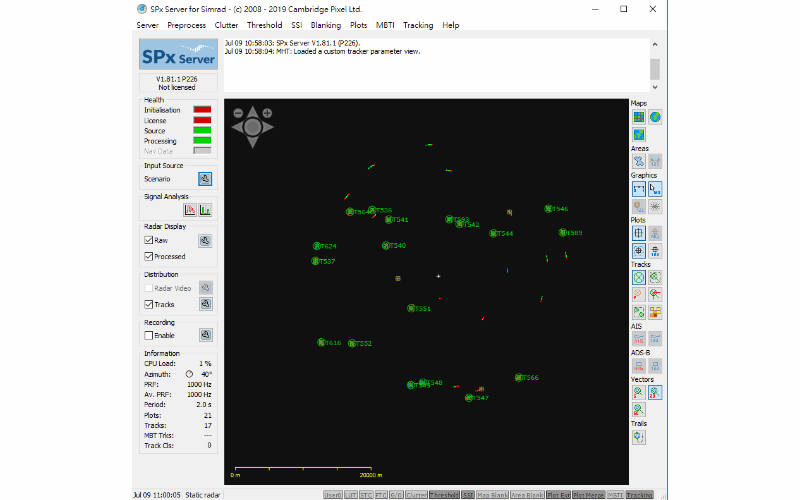800x500 pixels.
Task: Click the colored squares icon under Tracks
Action: point(655,312)
